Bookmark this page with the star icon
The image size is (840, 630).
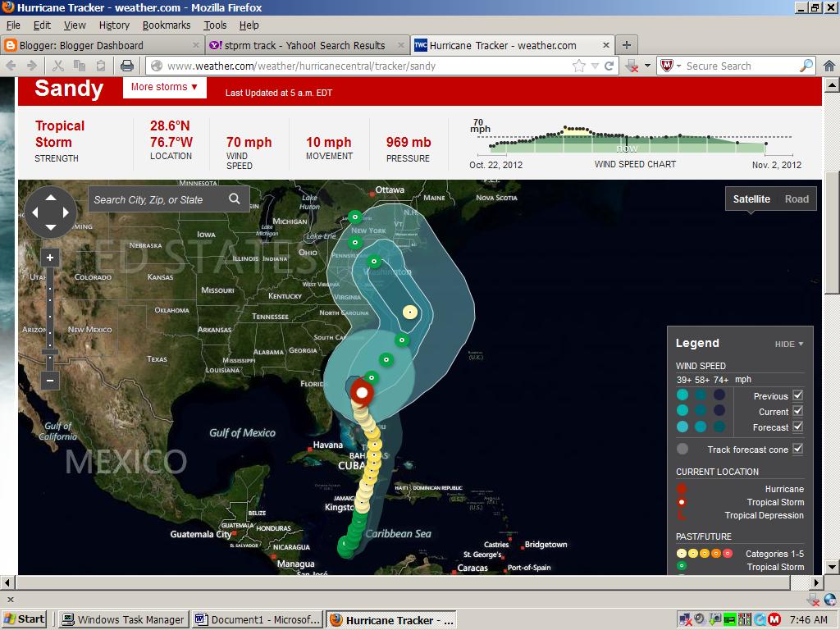coord(578,66)
